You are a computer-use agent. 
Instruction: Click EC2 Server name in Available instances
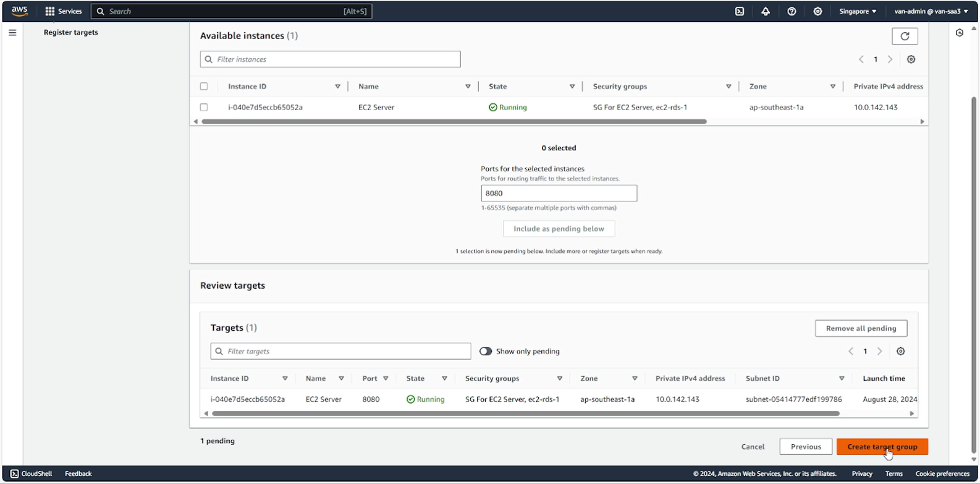pyautogui.click(x=376, y=107)
